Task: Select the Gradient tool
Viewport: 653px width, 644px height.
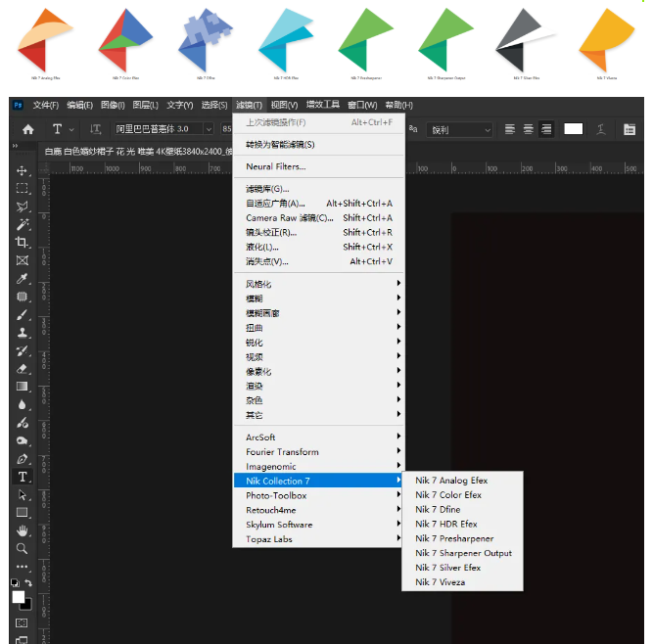Action: tap(23, 387)
